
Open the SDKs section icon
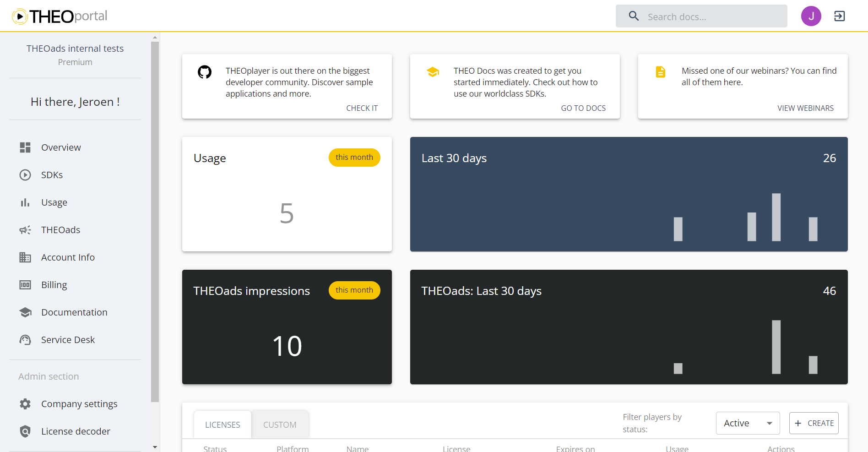tap(25, 174)
